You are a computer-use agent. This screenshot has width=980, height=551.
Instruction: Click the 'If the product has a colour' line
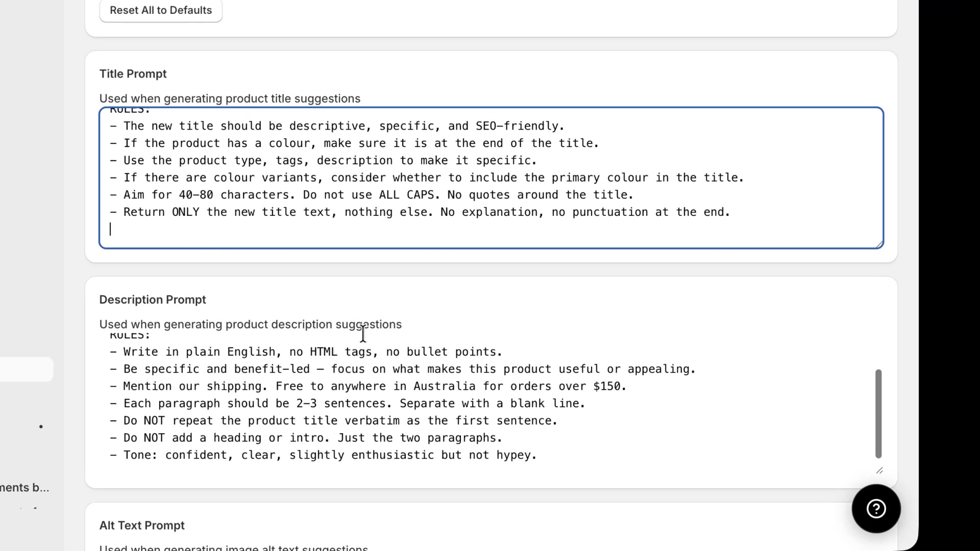(354, 143)
